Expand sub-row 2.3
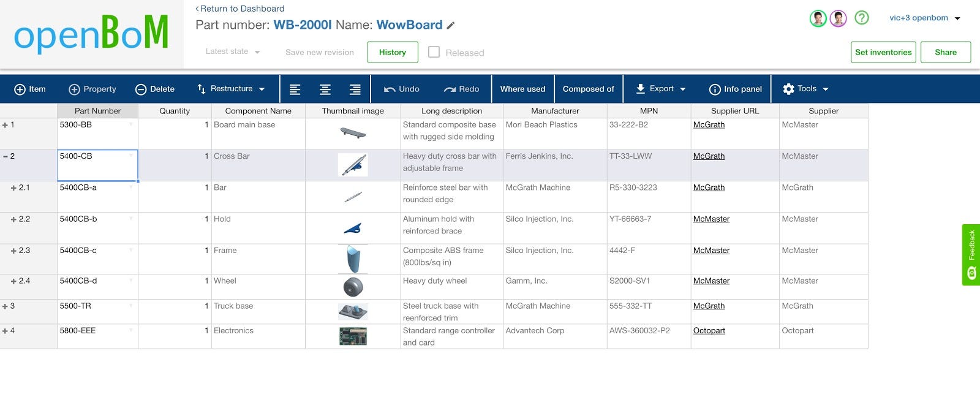 (x=13, y=251)
